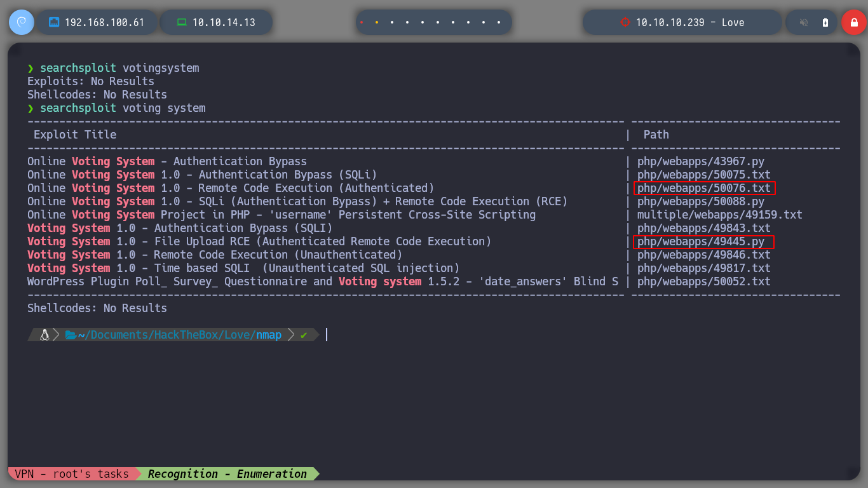Click path php/webapps/49445.py
Image resolution: width=868 pixels, height=488 pixels.
pos(700,241)
